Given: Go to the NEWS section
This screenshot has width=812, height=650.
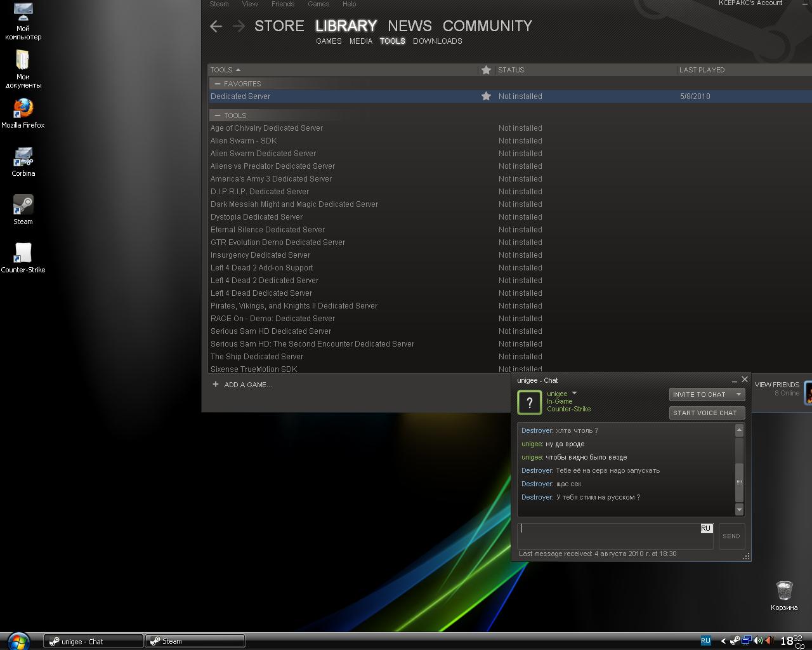Looking at the screenshot, I should tap(410, 26).
